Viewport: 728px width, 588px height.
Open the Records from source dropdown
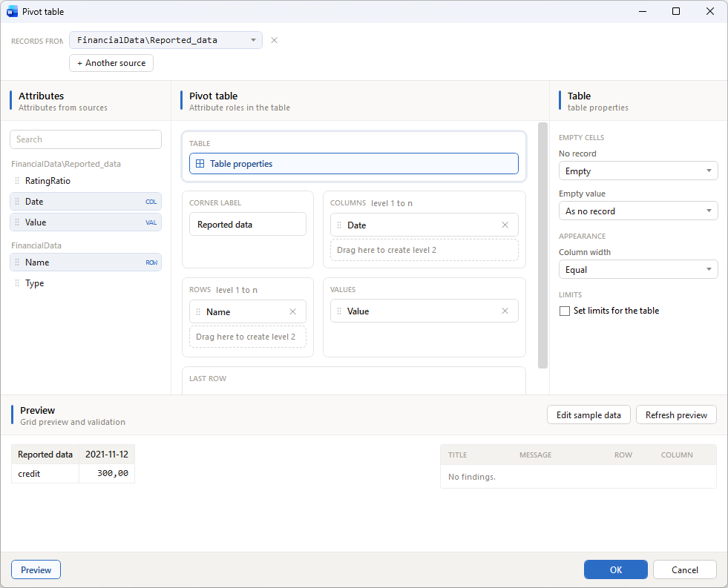coord(165,40)
